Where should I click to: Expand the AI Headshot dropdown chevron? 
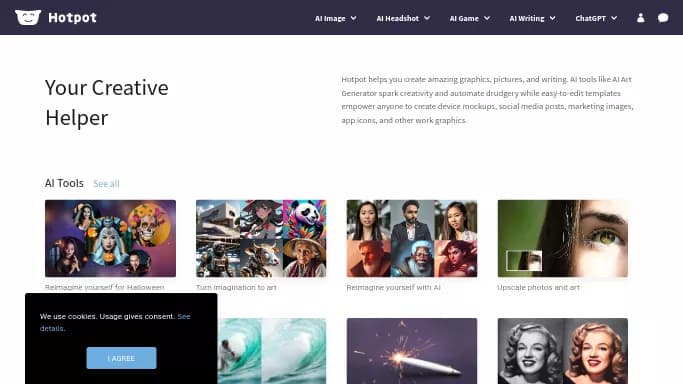427,18
